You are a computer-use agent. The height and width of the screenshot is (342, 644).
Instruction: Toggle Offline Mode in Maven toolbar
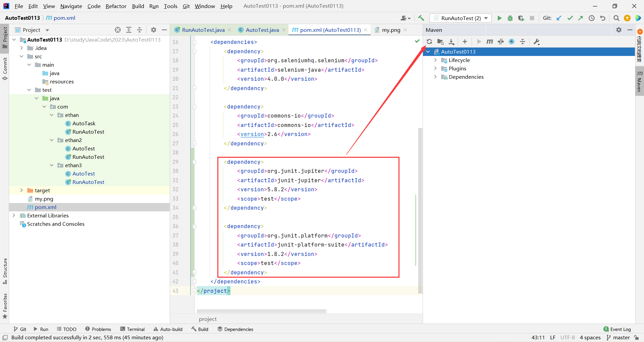501,42
